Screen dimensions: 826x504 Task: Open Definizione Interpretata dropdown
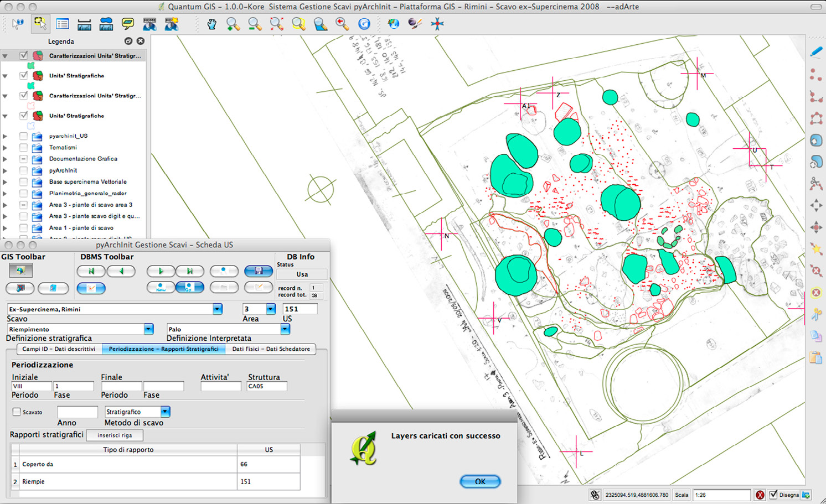(285, 329)
